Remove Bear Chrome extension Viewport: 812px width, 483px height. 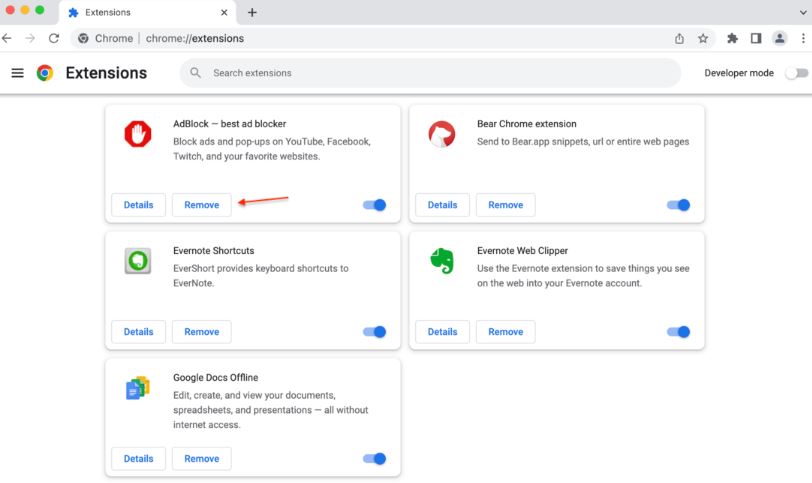click(x=505, y=205)
